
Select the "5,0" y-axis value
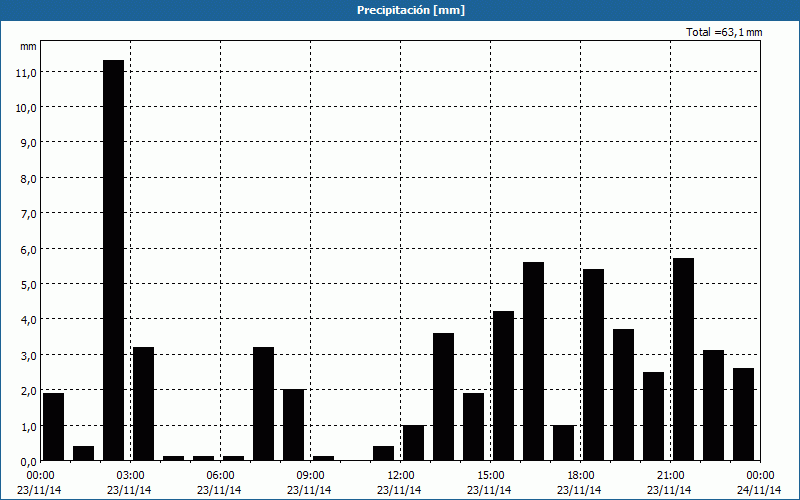(x=29, y=284)
